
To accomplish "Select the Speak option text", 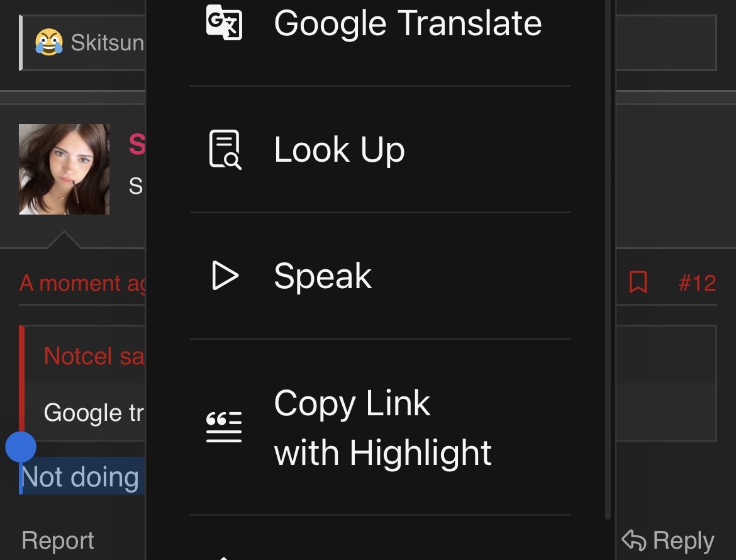I will (323, 276).
